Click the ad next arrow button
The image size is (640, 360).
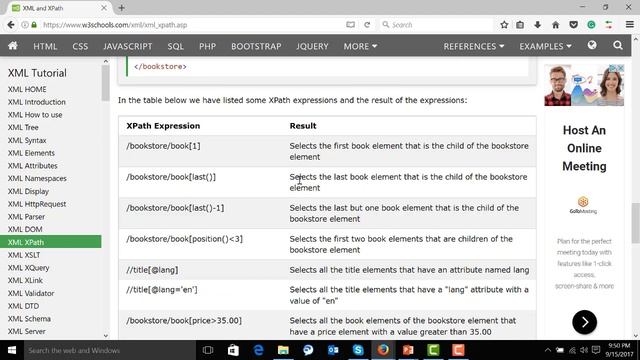click(584, 322)
